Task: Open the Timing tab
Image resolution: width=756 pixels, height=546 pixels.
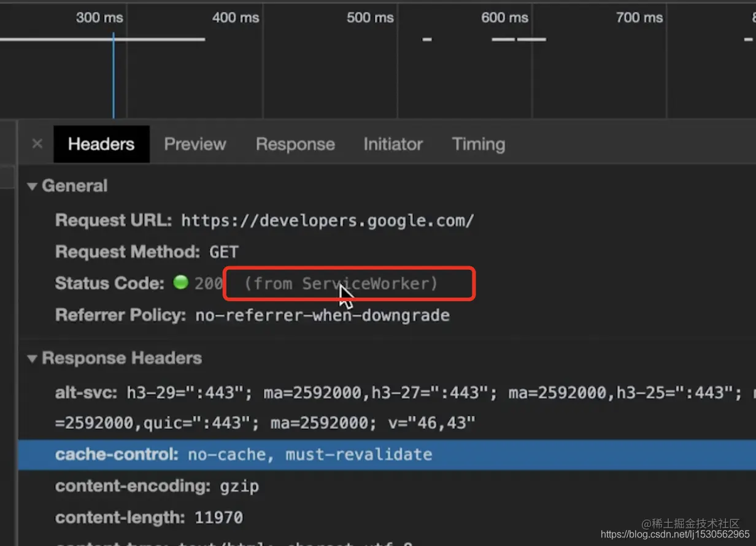Action: coord(479,144)
